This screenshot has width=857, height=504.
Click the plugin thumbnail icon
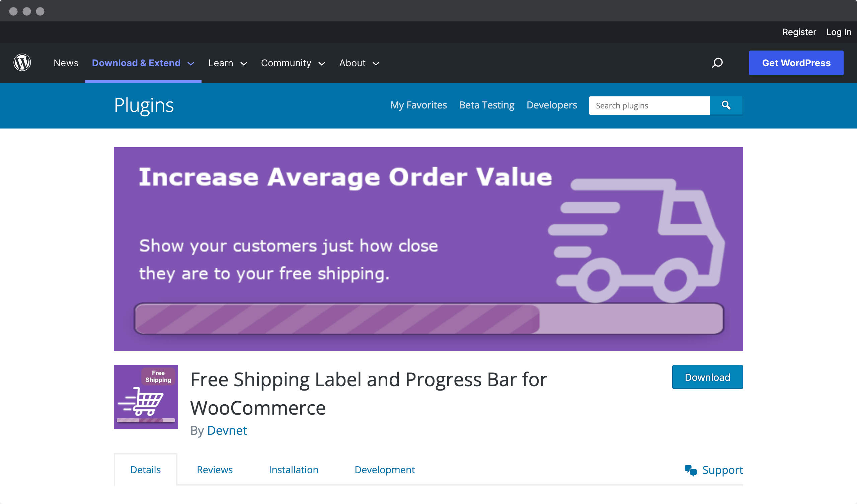pyautogui.click(x=146, y=396)
